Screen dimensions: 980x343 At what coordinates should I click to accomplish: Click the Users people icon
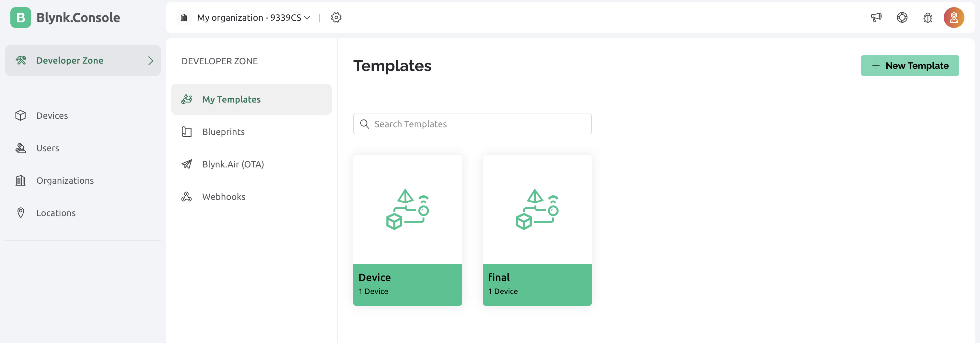coord(20,148)
